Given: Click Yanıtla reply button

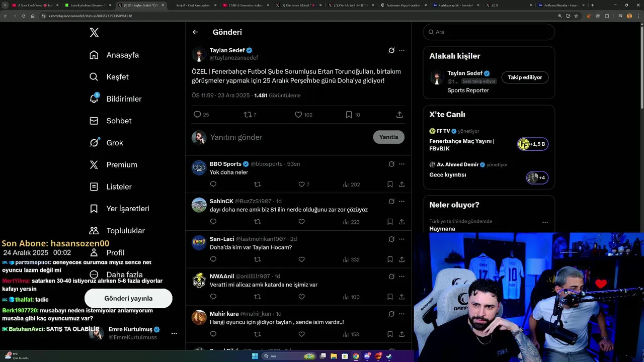Looking at the screenshot, I should point(388,137).
